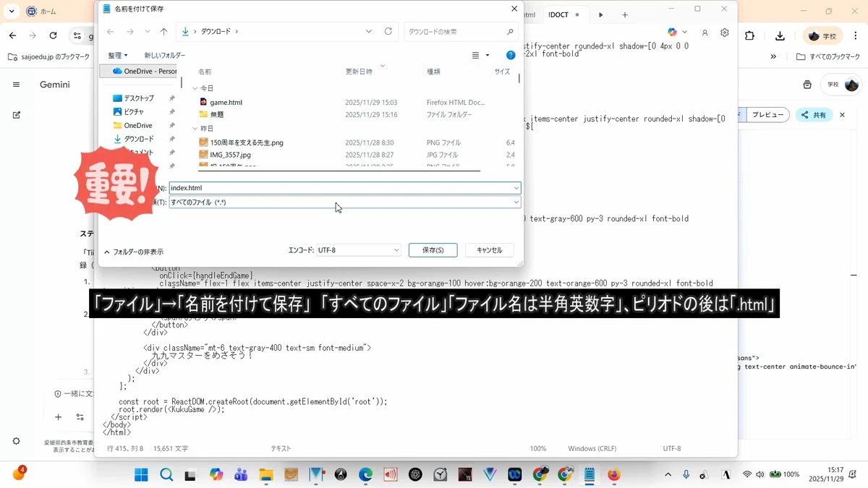Switch to the ホーム Chrome tab
The image size is (868, 488).
pos(48,12)
